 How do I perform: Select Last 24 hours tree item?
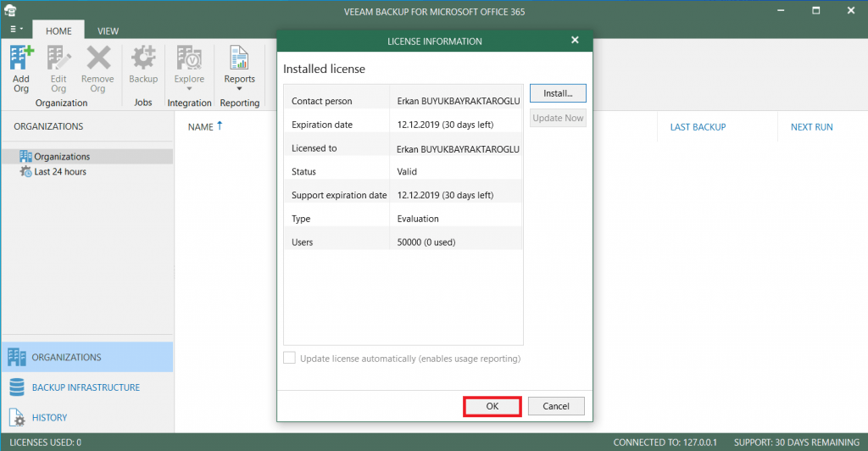pos(59,171)
